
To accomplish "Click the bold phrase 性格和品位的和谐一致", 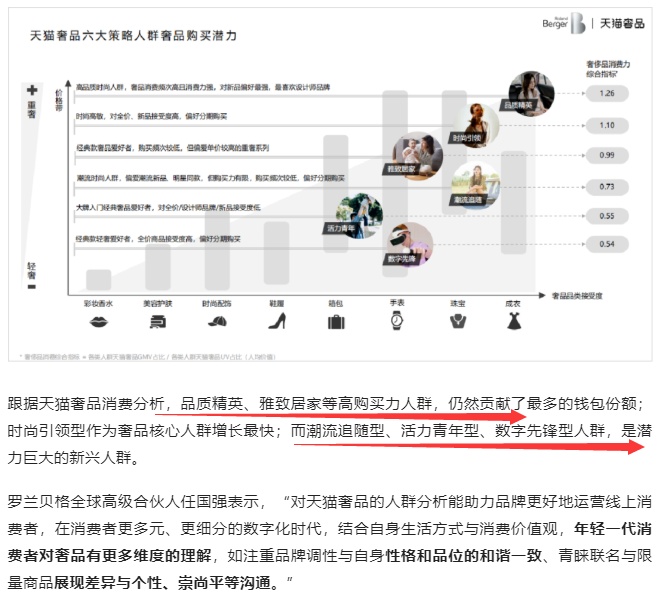I will [464, 556].
